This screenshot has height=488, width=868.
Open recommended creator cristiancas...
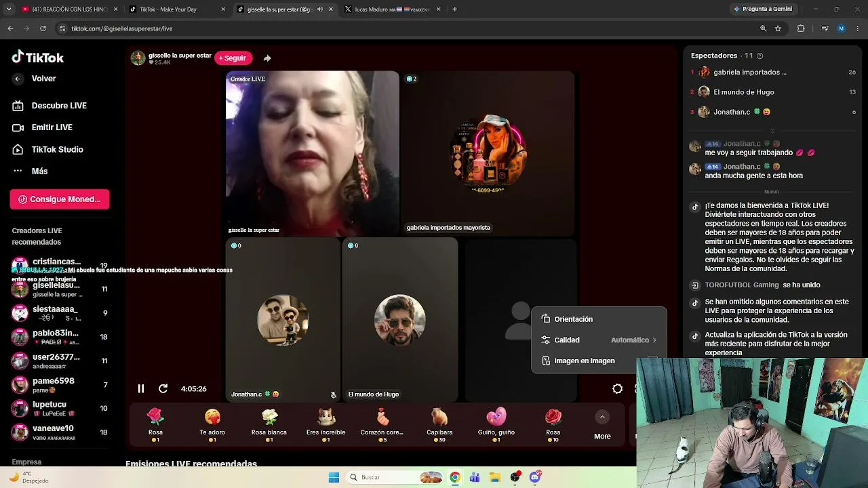pyautogui.click(x=60, y=265)
